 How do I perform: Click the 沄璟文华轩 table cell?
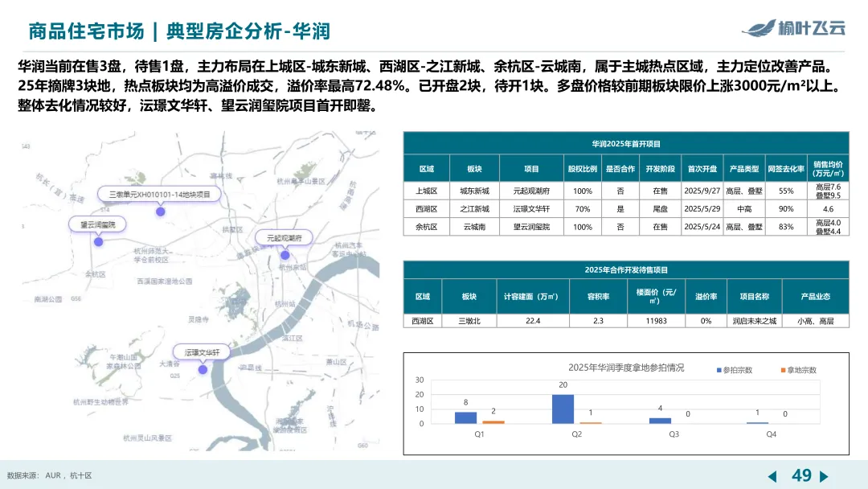click(x=531, y=209)
